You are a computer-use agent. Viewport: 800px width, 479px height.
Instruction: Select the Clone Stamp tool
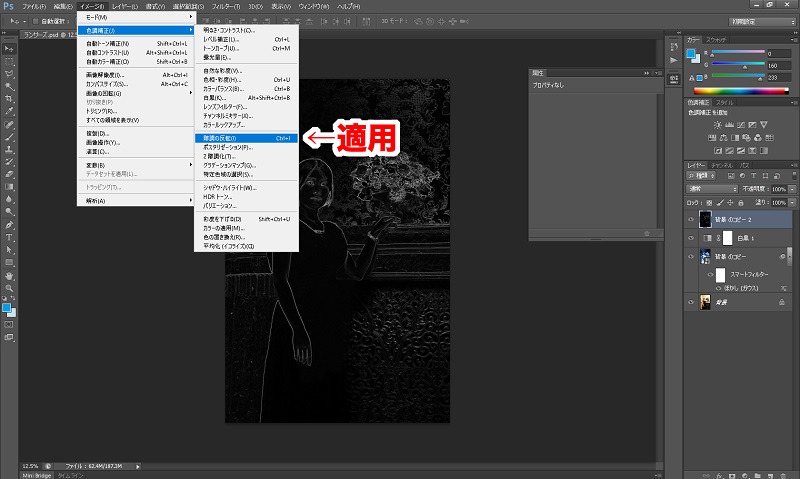click(9, 149)
